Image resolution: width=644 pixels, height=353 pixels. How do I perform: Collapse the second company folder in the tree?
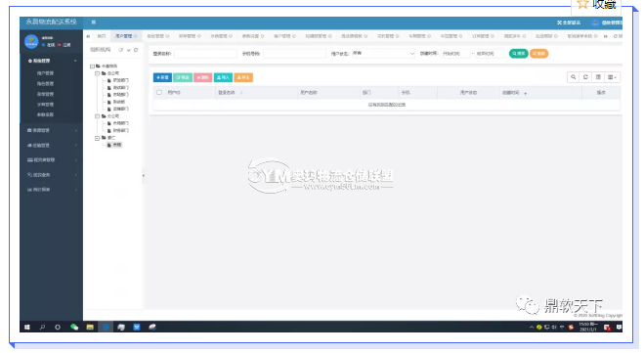click(98, 116)
